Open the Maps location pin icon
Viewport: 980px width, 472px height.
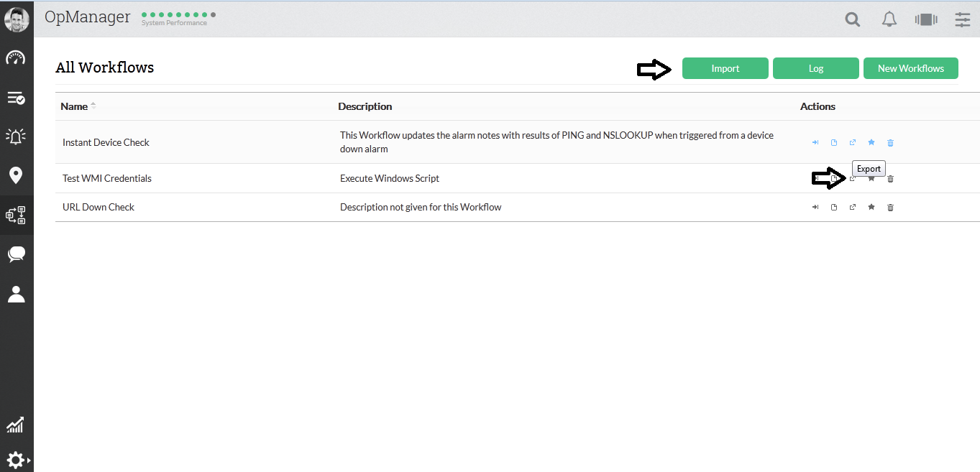[16, 175]
